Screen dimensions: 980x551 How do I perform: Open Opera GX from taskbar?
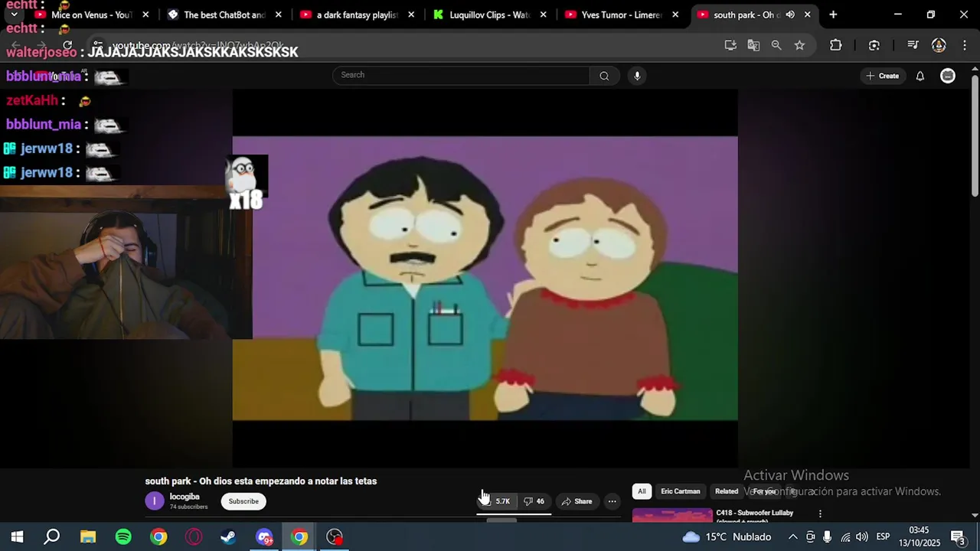(194, 537)
